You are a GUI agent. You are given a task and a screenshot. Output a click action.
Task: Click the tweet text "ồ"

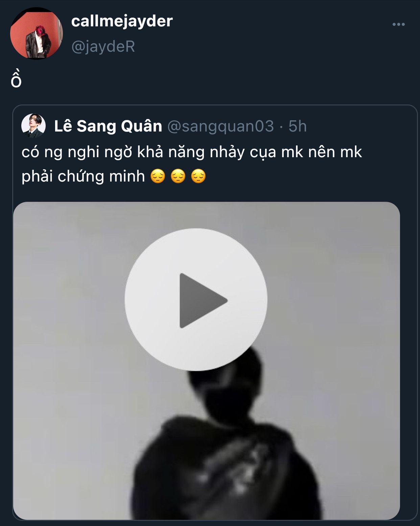[16, 80]
